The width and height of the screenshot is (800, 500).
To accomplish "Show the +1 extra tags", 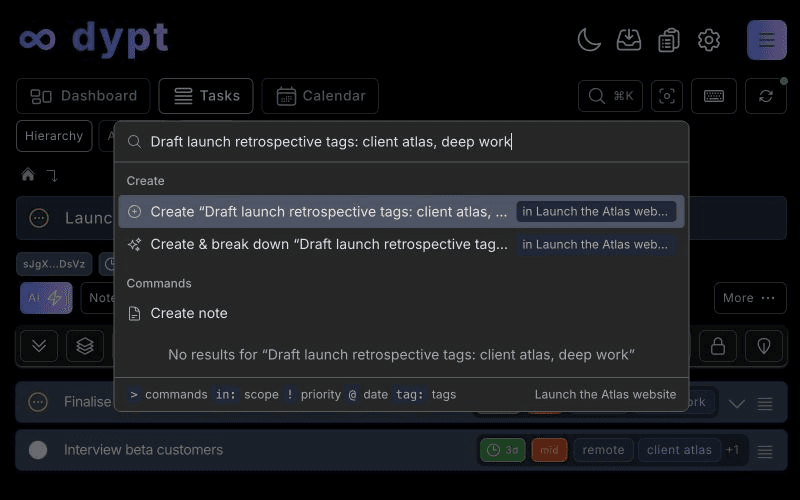I will pos(733,450).
